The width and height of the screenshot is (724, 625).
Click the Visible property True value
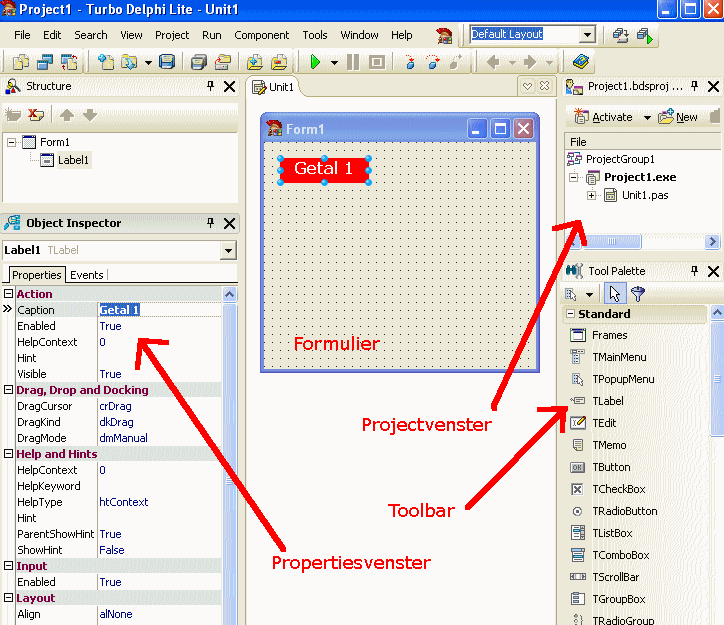160,374
